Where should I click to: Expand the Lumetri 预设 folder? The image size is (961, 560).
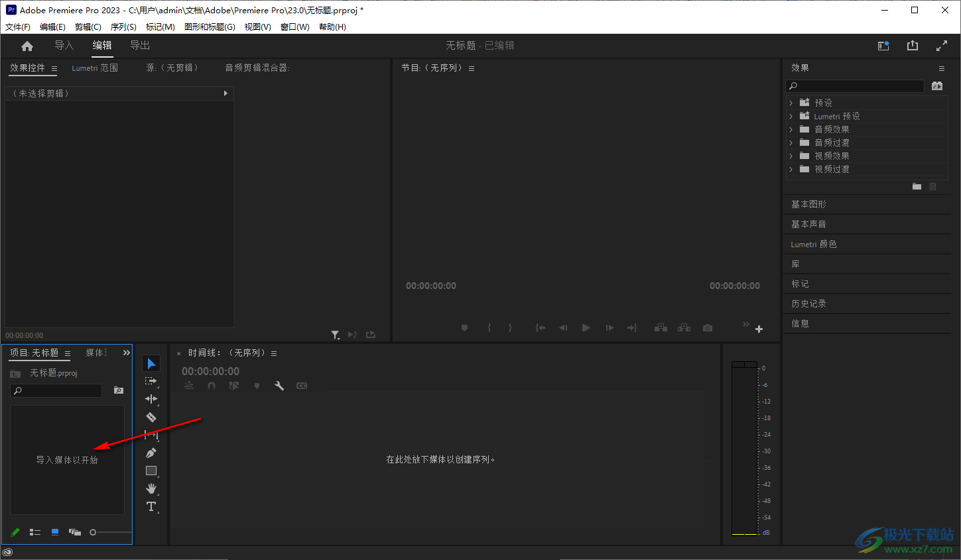tap(791, 116)
